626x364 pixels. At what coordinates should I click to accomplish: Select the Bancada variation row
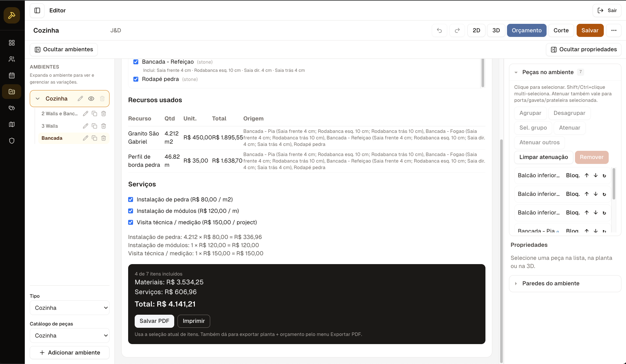(x=74, y=138)
